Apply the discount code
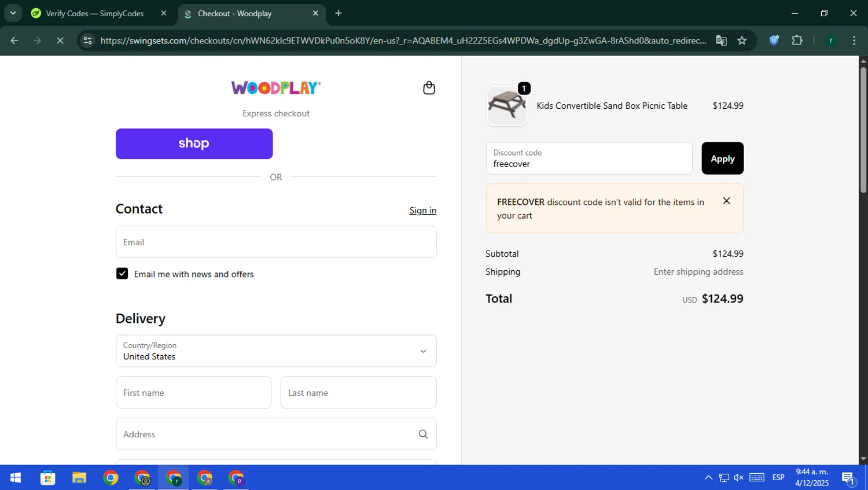Viewport: 868px width, 490px height. pos(722,159)
